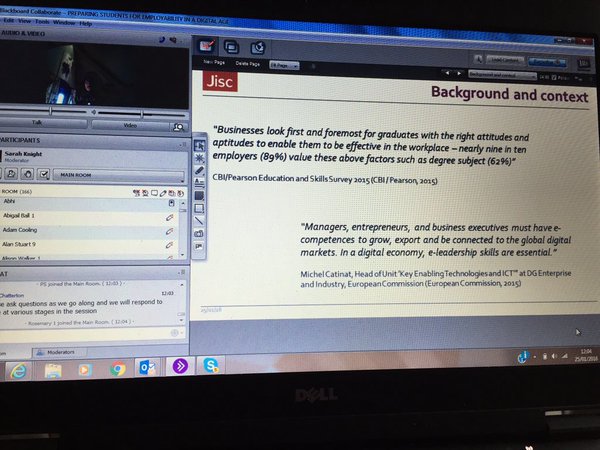Show hidden system tray icons arrow
This screenshot has width=600, height=450.
click(535, 357)
